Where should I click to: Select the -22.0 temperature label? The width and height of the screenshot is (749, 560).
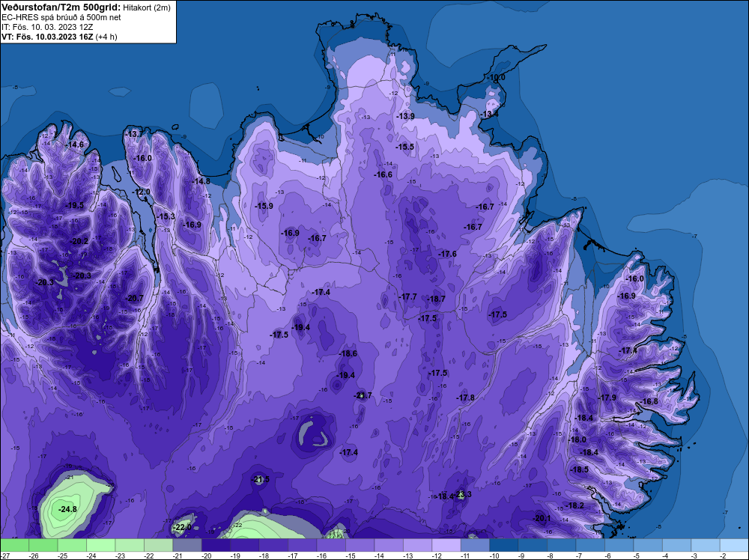click(182, 527)
